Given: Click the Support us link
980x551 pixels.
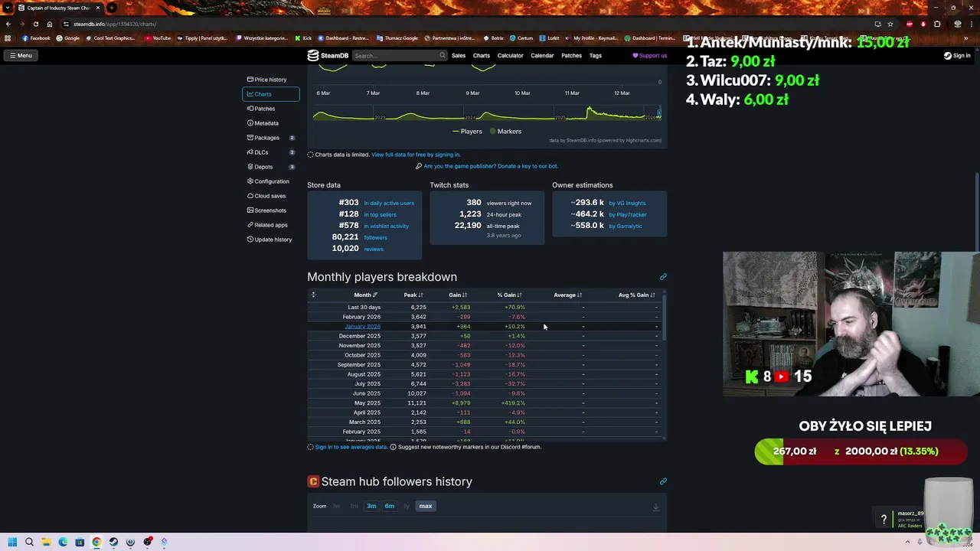Looking at the screenshot, I should [649, 55].
